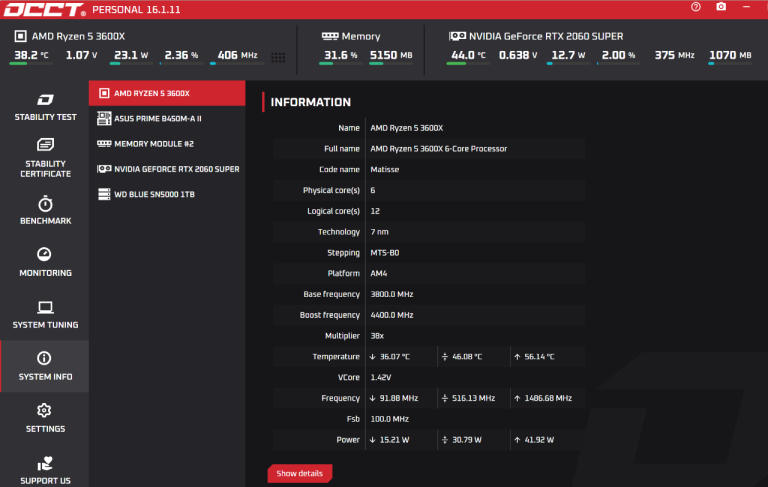
Task: Click the Full name 6-Core Processor value
Action: click(x=438, y=148)
